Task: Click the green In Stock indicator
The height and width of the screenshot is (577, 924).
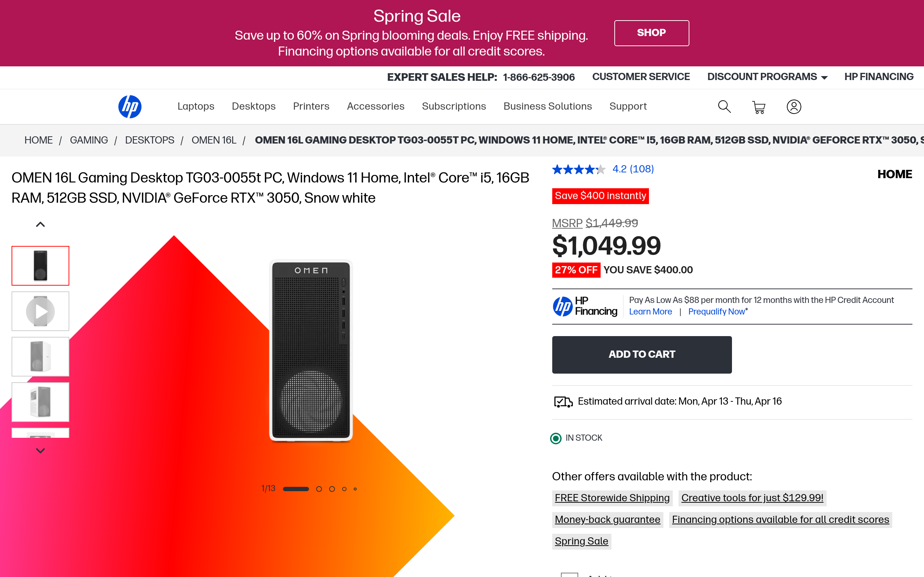Action: (555, 438)
